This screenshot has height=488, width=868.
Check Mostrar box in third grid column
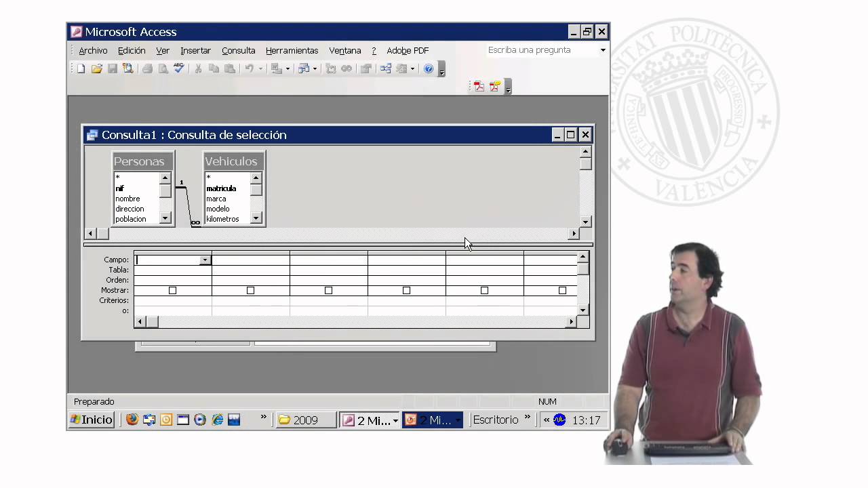point(328,290)
